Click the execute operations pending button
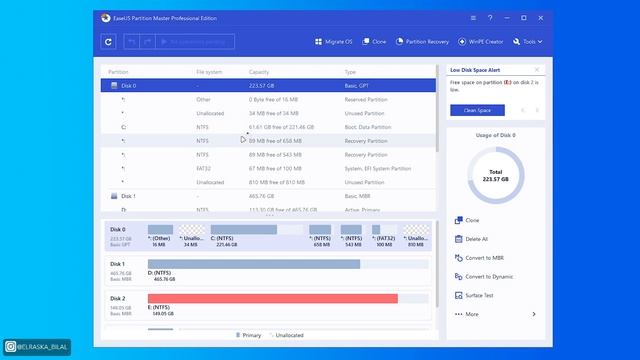This screenshot has height=360, width=640. click(x=195, y=42)
